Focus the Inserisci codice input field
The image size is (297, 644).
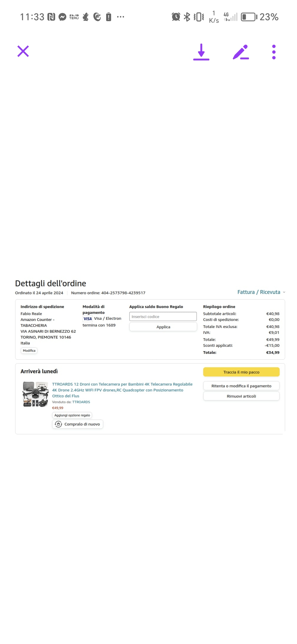coord(163,316)
